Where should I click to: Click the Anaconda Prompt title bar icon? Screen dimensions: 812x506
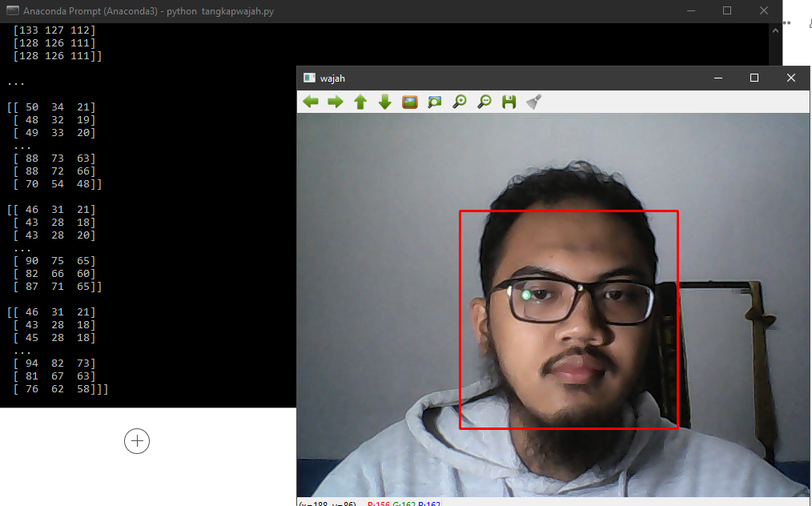pos(11,10)
